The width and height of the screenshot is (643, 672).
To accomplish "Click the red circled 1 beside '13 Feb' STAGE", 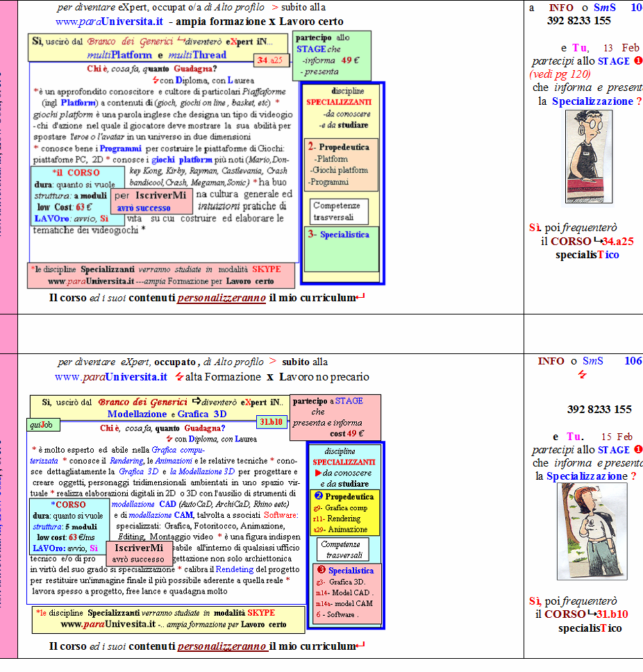I will click(x=638, y=61).
